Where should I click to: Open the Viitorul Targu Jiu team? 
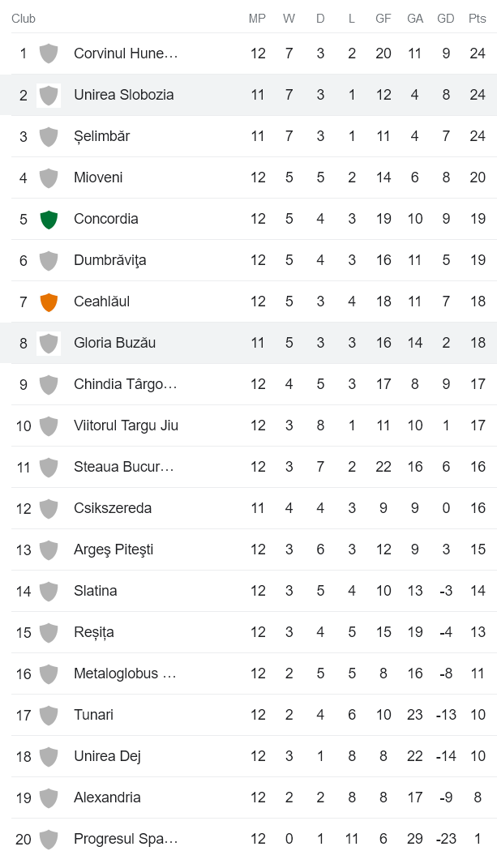click(126, 425)
